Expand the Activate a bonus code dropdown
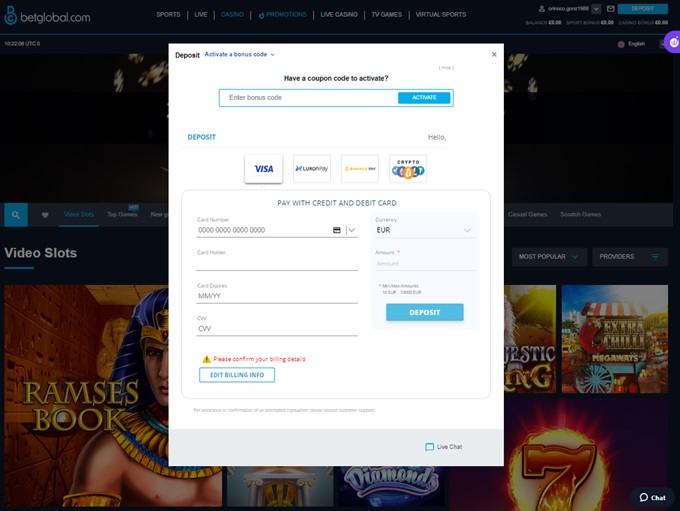680x511 pixels. [240, 55]
